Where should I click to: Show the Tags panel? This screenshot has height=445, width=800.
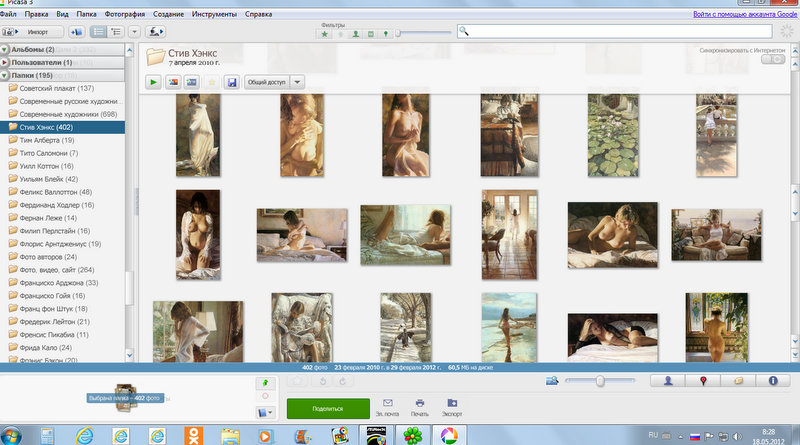(738, 381)
